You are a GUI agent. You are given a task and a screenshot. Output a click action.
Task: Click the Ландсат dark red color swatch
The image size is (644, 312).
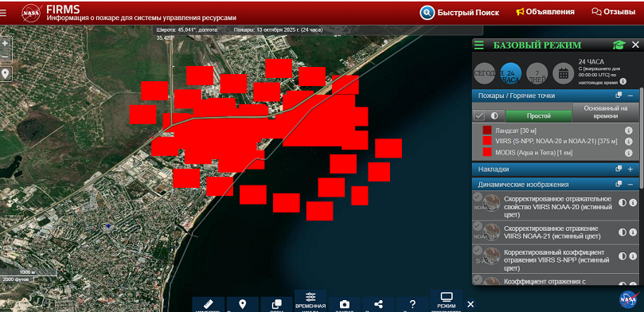[x=487, y=131]
